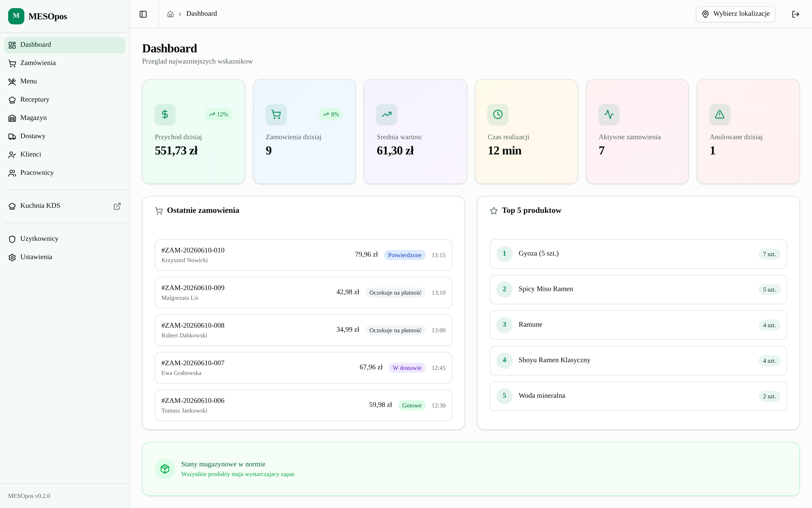Click Oczekuje badge on Malgorzata Lis order
This screenshot has width=812, height=508.
[x=395, y=293]
